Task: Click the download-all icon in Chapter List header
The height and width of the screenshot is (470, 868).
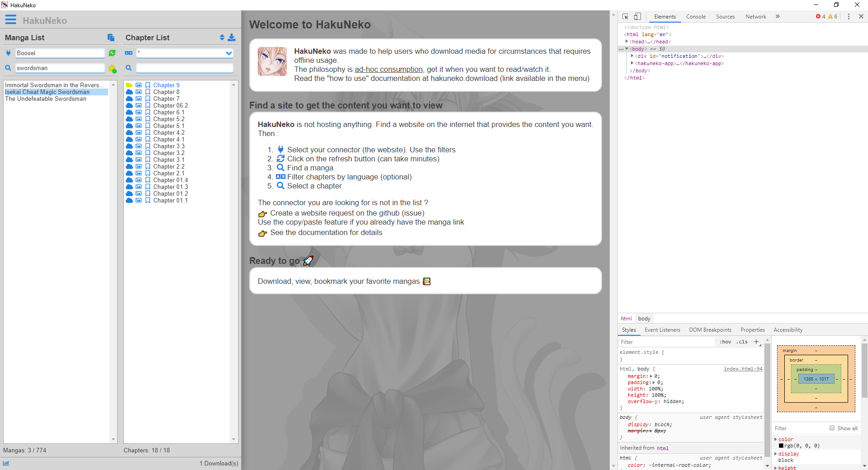Action: click(x=232, y=38)
